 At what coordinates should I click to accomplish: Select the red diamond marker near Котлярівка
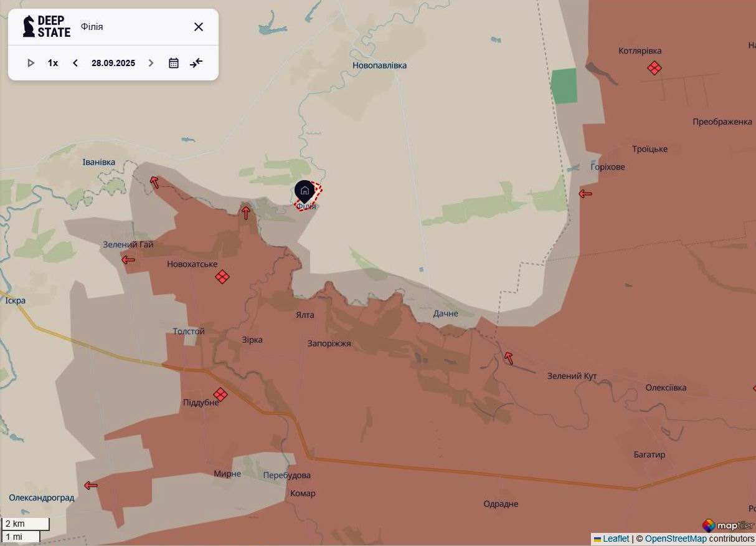(x=653, y=69)
